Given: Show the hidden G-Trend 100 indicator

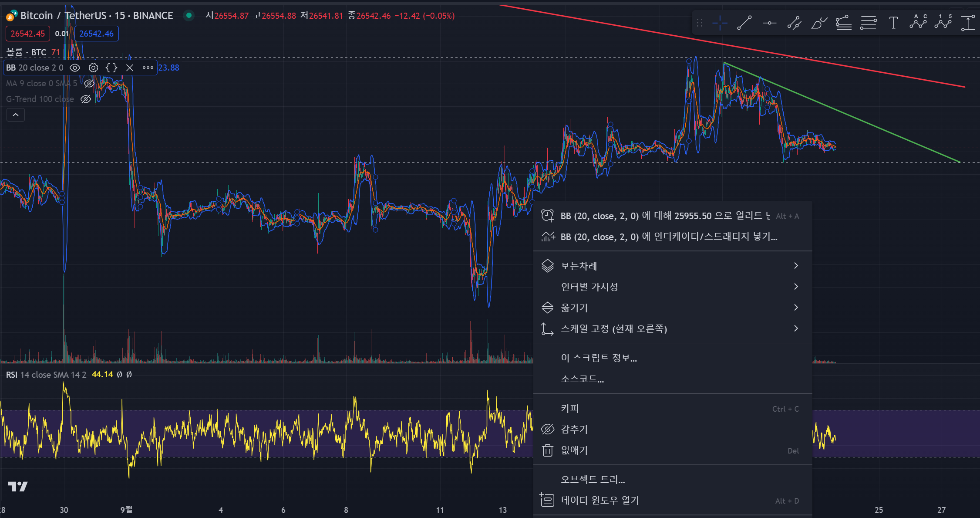Looking at the screenshot, I should pos(86,99).
